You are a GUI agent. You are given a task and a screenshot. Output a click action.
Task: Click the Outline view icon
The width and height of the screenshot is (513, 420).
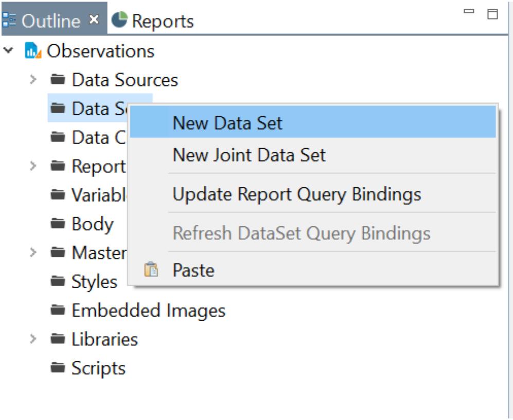pos(9,20)
